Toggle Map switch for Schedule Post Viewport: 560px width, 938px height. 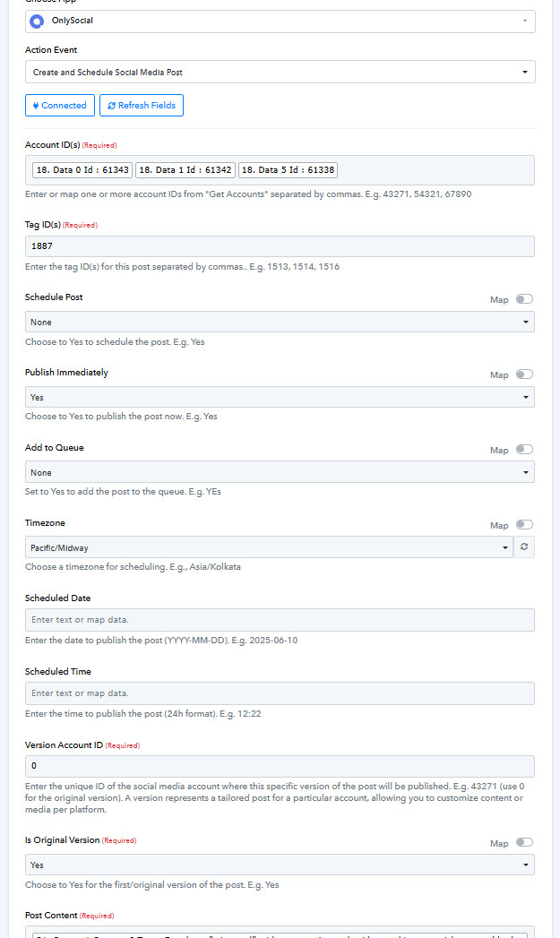pos(524,299)
